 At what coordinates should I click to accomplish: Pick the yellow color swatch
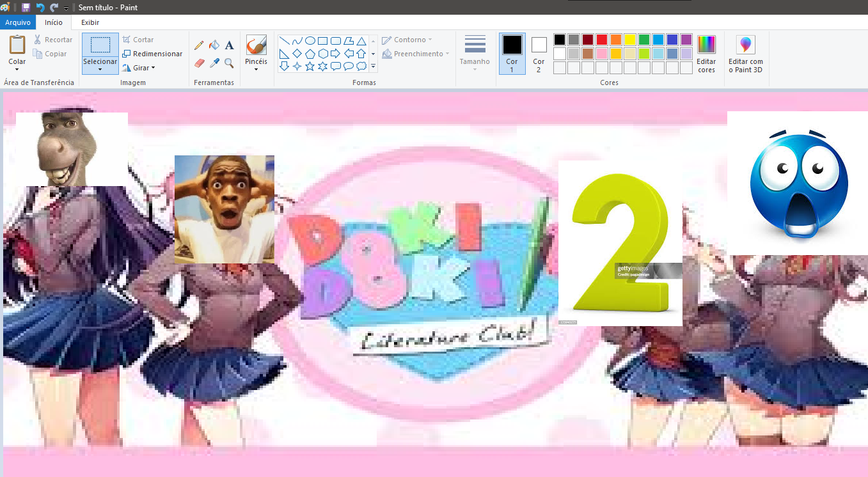630,40
